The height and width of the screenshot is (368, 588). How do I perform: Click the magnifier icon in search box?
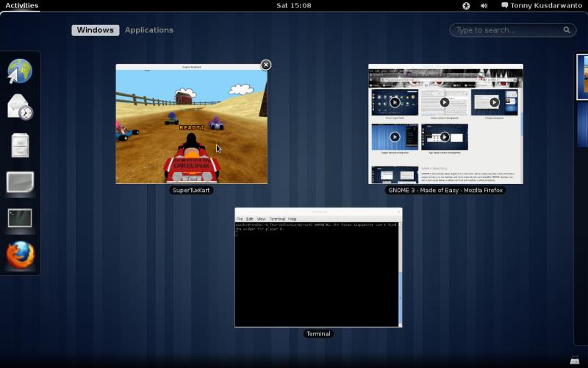tap(567, 30)
